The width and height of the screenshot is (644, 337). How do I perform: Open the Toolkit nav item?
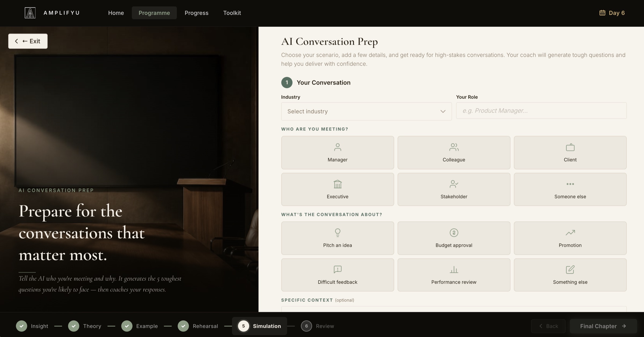[x=232, y=13]
